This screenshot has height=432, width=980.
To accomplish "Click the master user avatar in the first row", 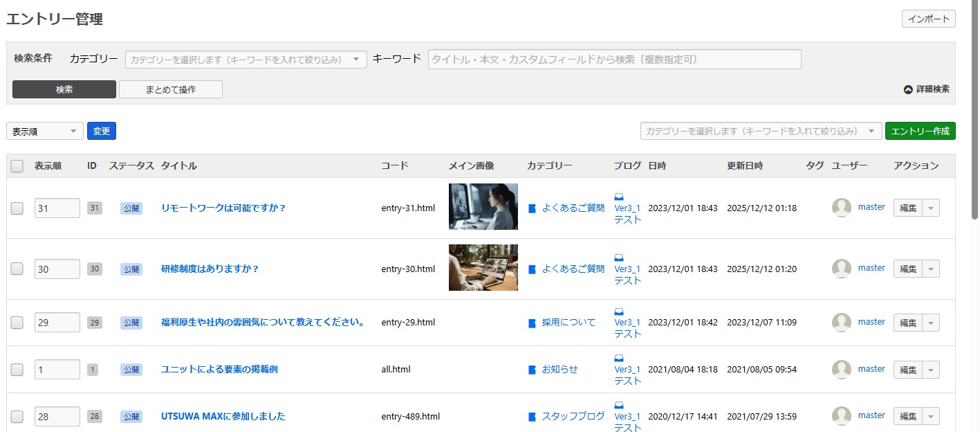I will 842,208.
